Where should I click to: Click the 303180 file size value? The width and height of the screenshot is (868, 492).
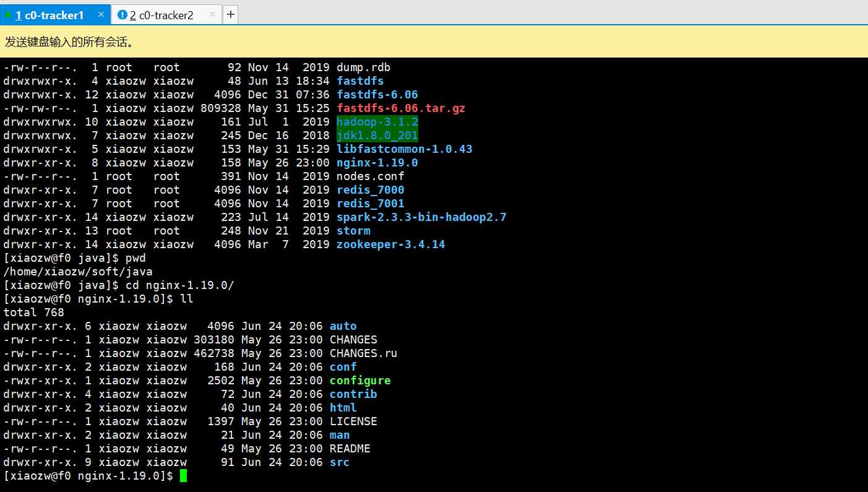[x=214, y=340]
